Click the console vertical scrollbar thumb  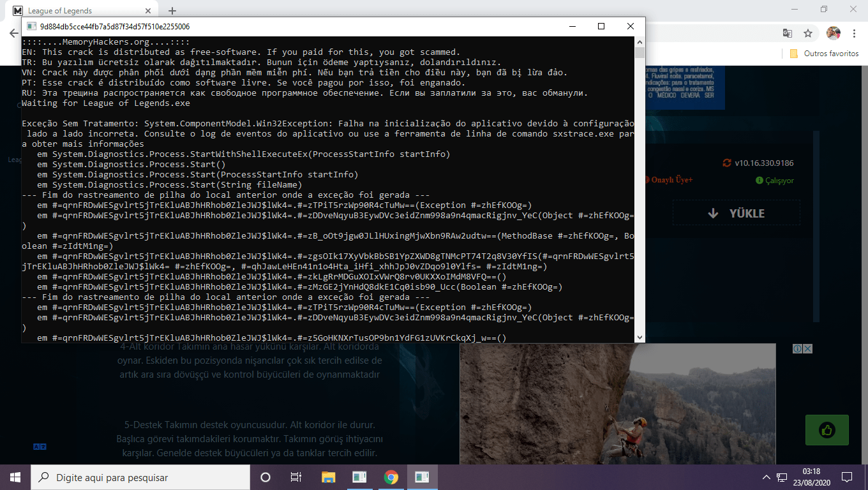point(640,53)
